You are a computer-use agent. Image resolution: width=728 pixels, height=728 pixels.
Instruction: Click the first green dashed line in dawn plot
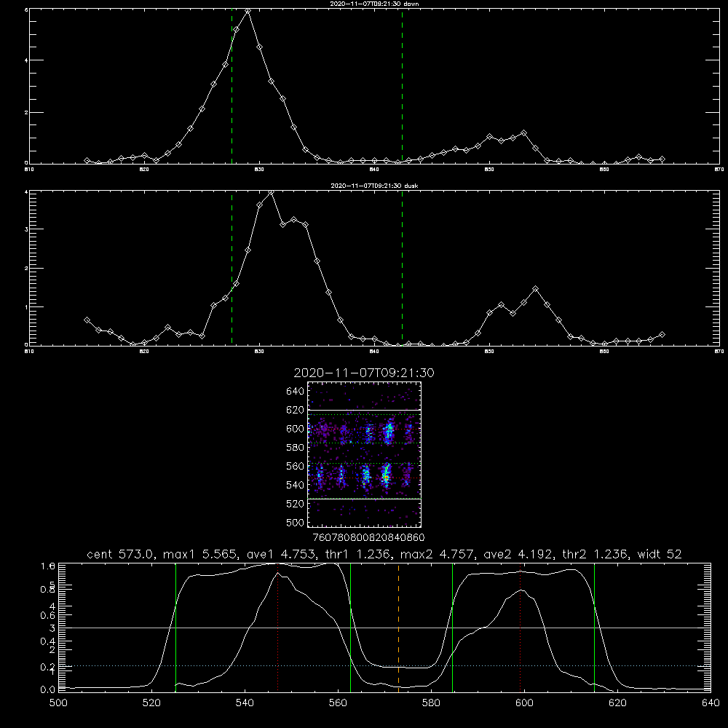click(x=232, y=86)
